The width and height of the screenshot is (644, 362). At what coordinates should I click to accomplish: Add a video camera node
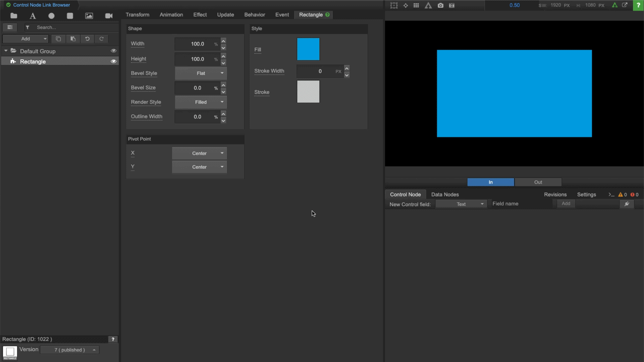click(109, 16)
